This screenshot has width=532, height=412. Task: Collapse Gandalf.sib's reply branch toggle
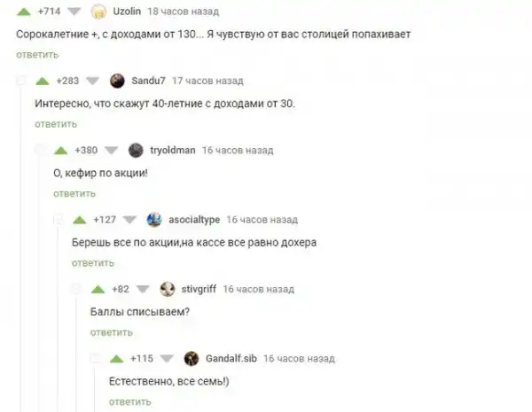(96, 358)
